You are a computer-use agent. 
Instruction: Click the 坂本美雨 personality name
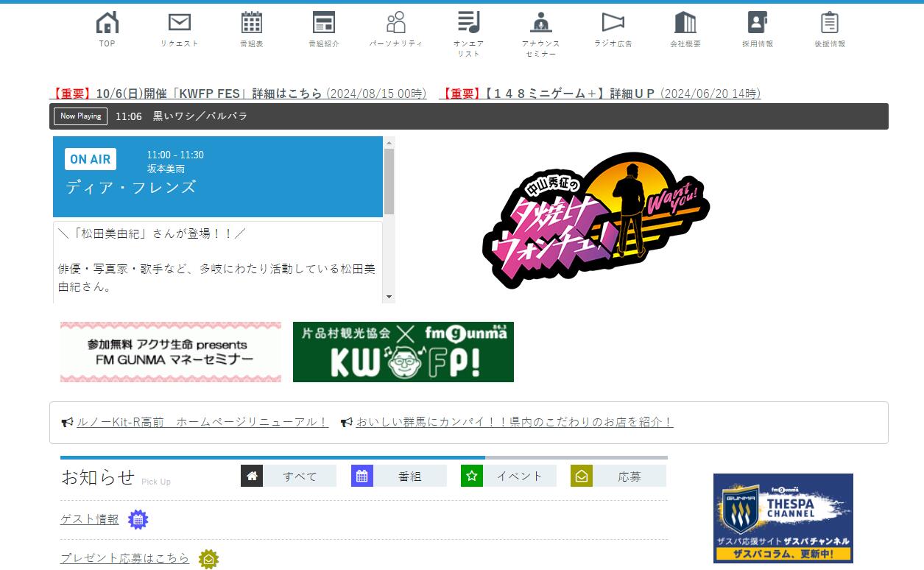point(166,169)
